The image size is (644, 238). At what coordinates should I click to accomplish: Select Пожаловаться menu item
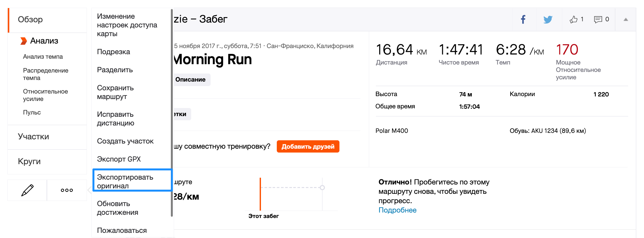tap(122, 231)
